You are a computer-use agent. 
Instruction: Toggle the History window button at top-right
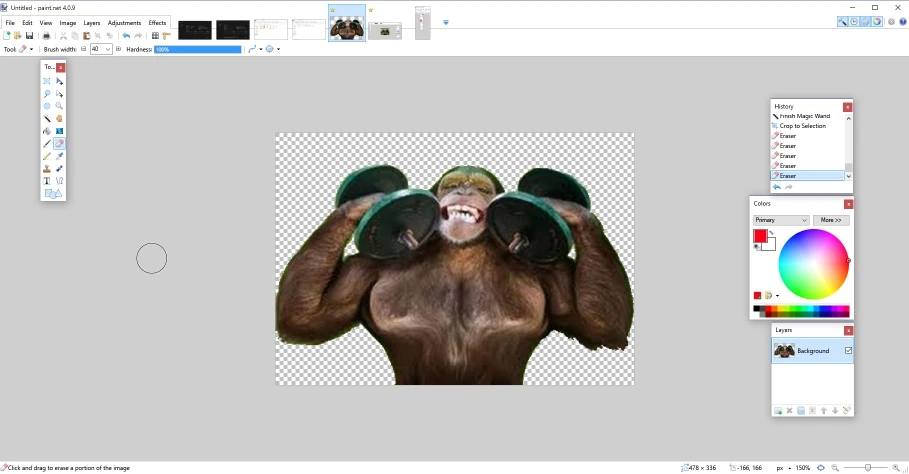pyautogui.click(x=854, y=22)
